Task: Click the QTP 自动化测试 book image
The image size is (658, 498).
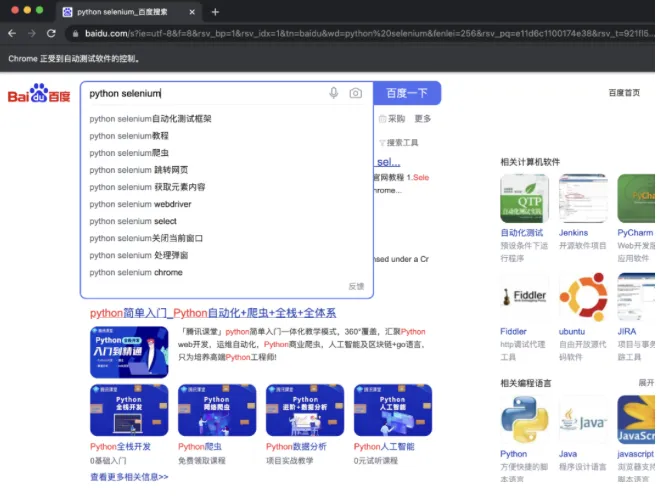Action: point(525,198)
